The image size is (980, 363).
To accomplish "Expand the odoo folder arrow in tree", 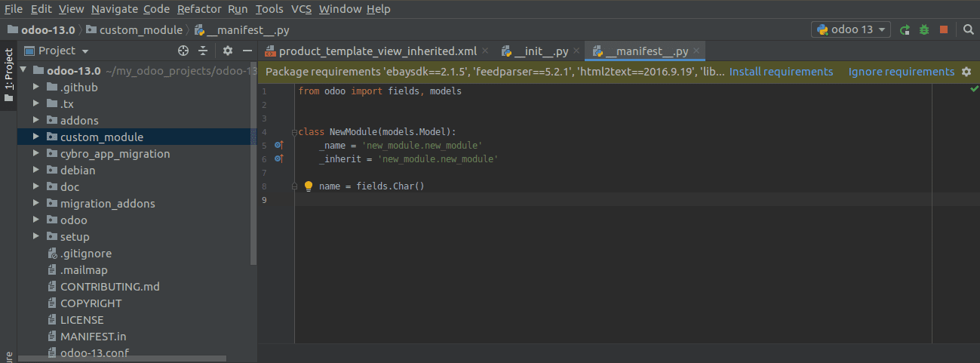I will [x=37, y=220].
